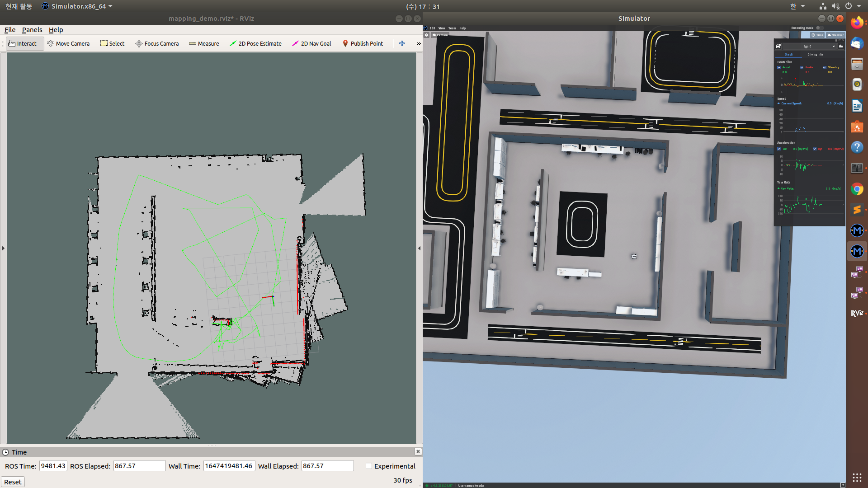The image size is (868, 488).
Task: Click the volume icon in top bar
Action: [x=835, y=6]
